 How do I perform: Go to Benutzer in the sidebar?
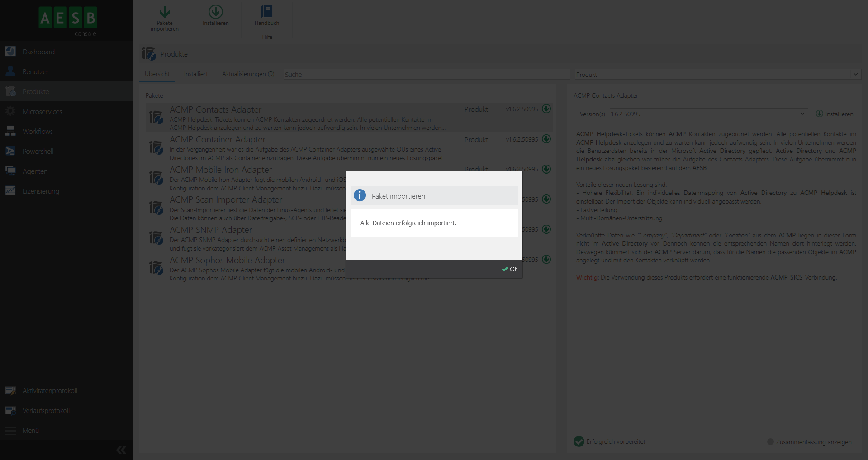pos(35,72)
